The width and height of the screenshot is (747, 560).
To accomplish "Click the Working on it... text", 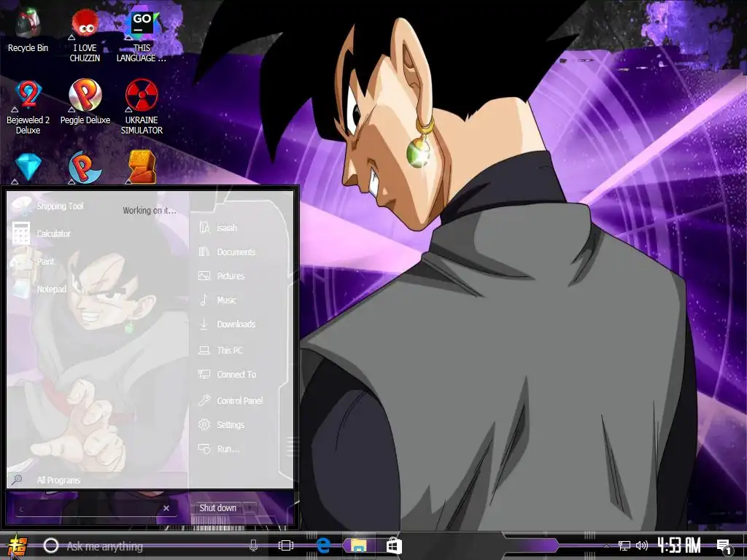I will 149,211.
